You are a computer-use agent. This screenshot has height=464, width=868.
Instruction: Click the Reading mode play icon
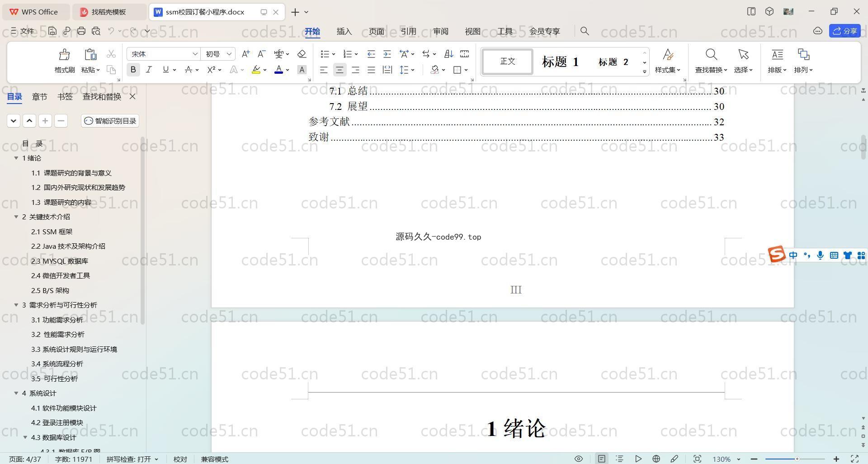tap(638, 459)
